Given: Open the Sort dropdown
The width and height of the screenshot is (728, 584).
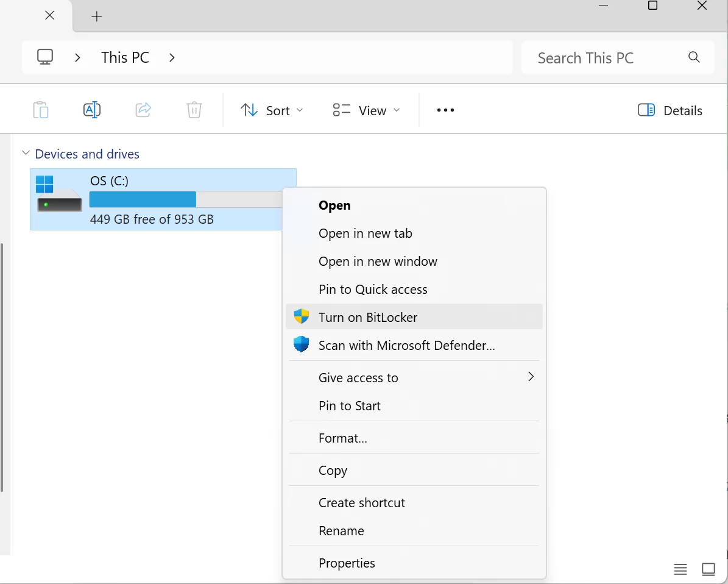Looking at the screenshot, I should pos(272,110).
